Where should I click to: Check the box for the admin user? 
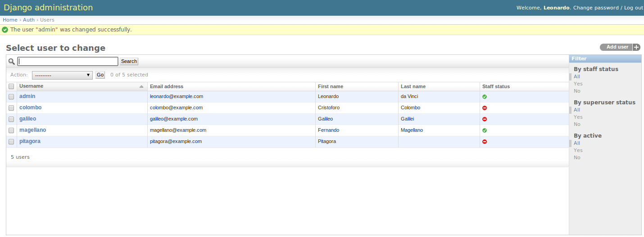(11, 97)
